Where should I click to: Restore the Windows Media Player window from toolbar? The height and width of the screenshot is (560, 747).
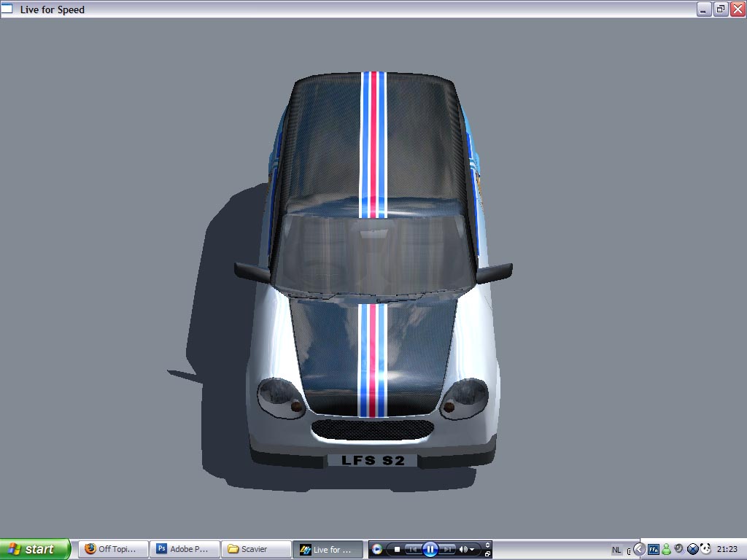pos(487,554)
